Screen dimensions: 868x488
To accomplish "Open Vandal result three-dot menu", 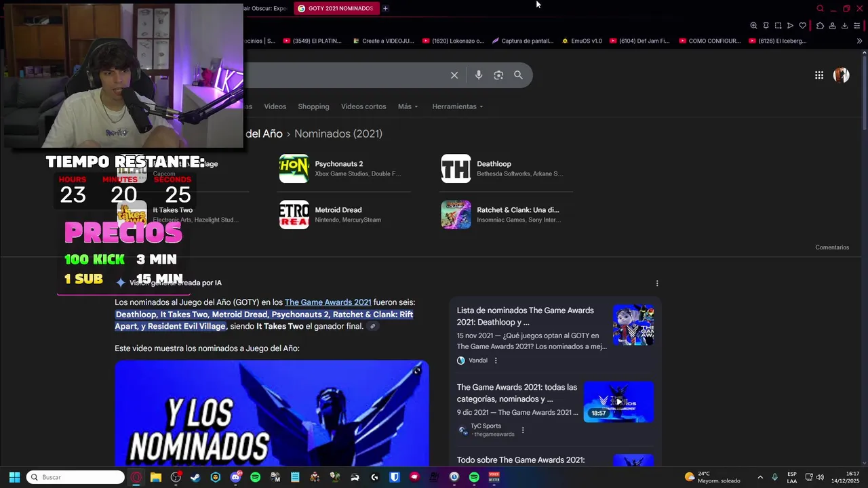I will [496, 361].
